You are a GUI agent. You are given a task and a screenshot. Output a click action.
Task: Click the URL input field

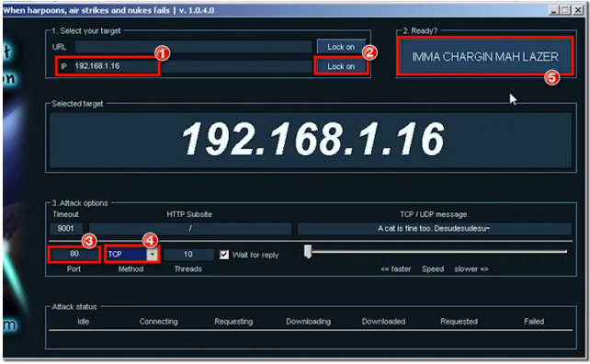coord(193,47)
